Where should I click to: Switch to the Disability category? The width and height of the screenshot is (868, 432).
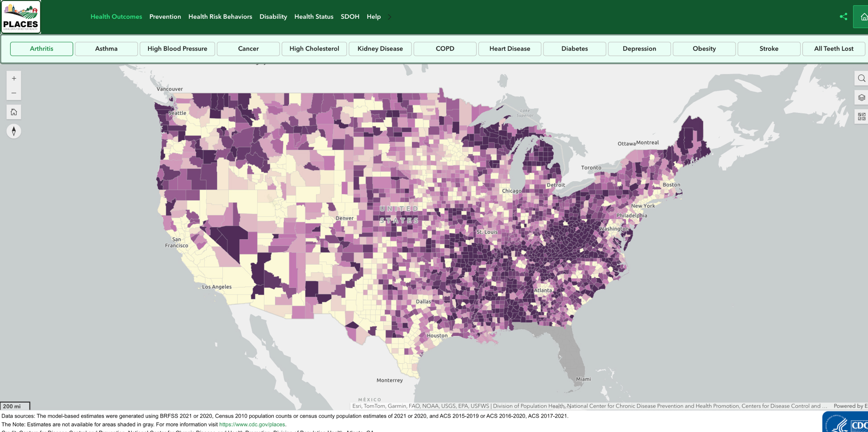tap(273, 17)
